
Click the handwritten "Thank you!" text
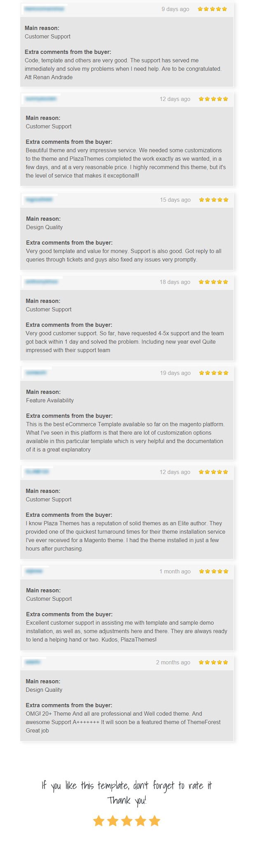point(127,800)
